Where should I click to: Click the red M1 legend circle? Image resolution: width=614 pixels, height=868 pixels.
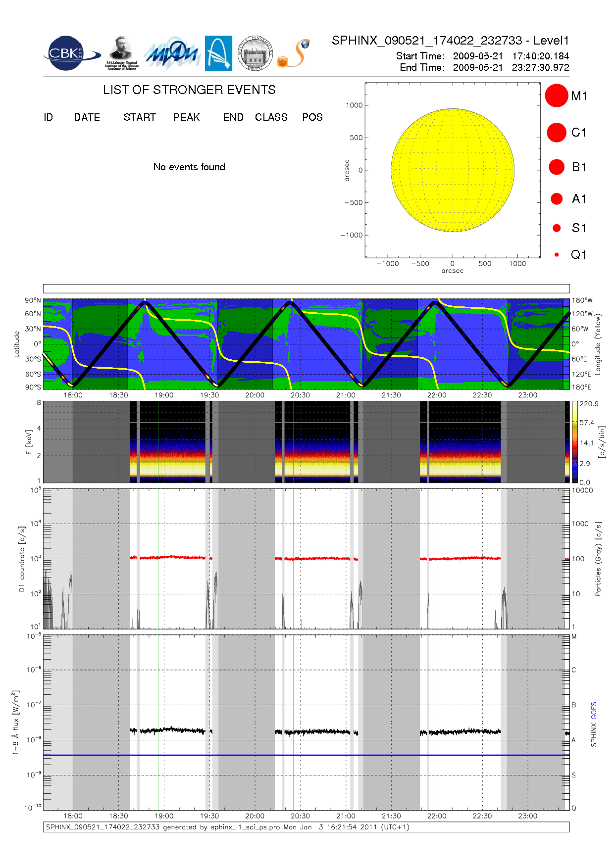(557, 96)
